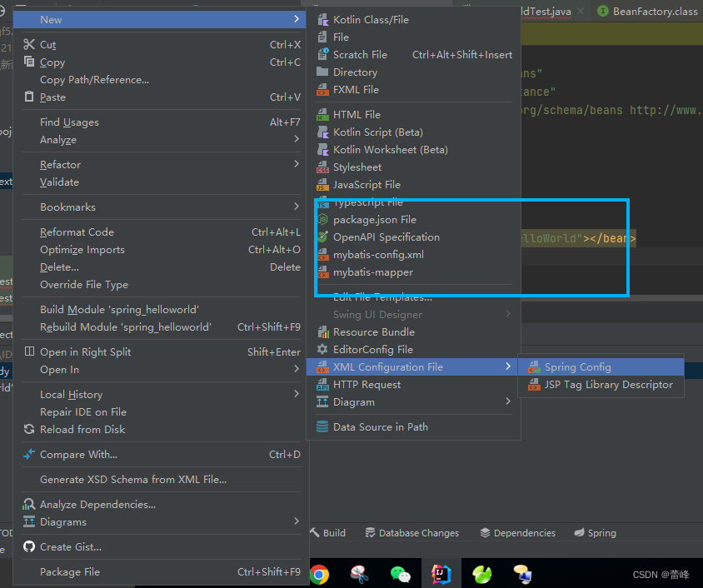Click the JSP Tag Library Descriptor icon
This screenshot has height=588, width=703.
point(534,385)
